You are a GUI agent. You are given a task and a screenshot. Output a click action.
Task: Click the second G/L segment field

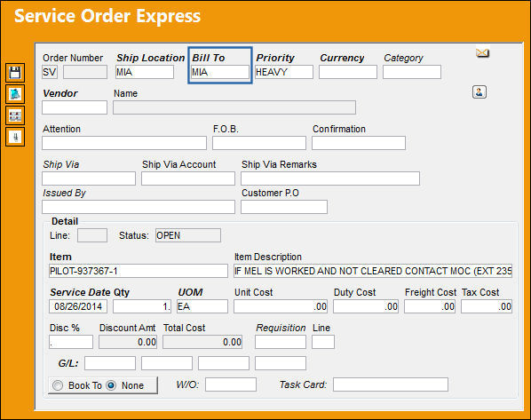tap(167, 363)
